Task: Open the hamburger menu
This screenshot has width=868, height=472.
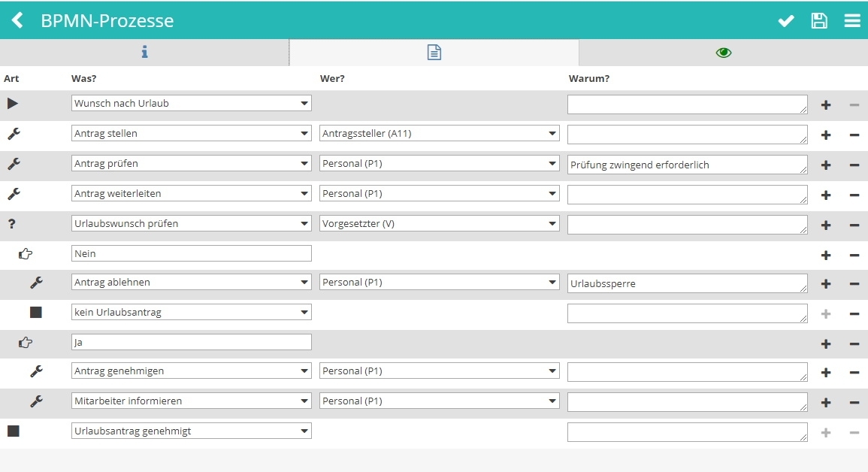Action: click(852, 20)
